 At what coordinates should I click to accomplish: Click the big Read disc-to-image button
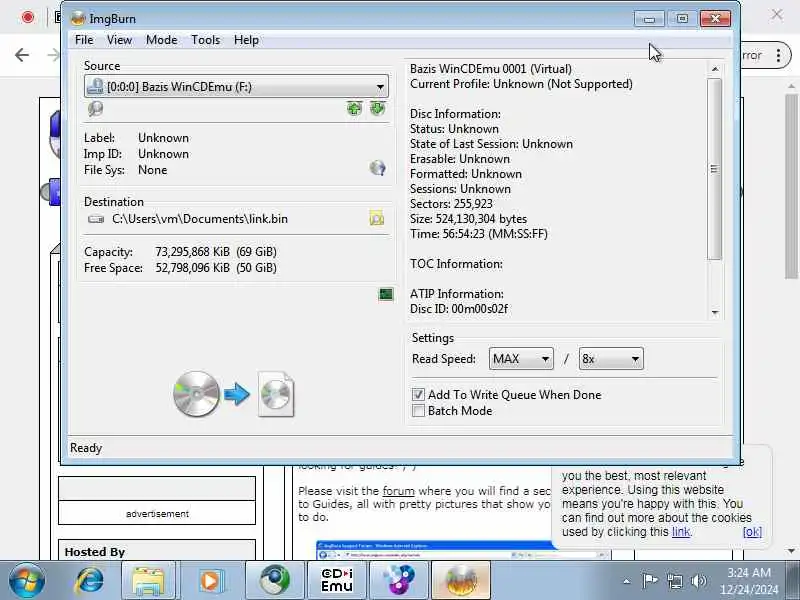point(234,394)
